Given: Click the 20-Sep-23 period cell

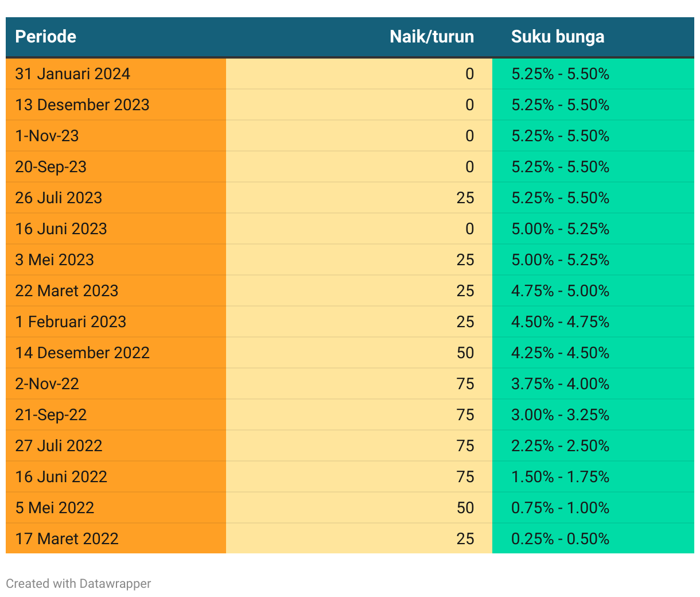Looking at the screenshot, I should coord(51,167).
